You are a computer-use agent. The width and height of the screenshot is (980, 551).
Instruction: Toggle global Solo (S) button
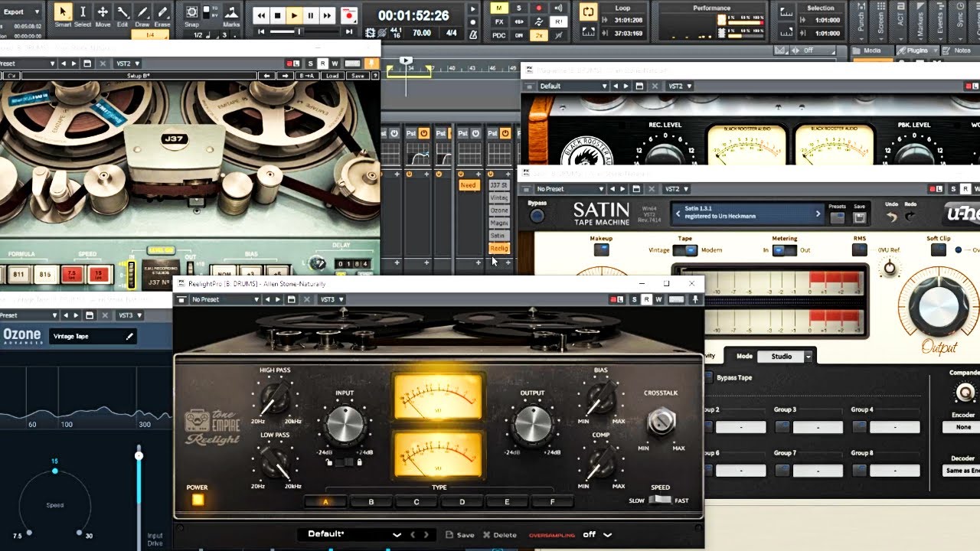point(519,8)
